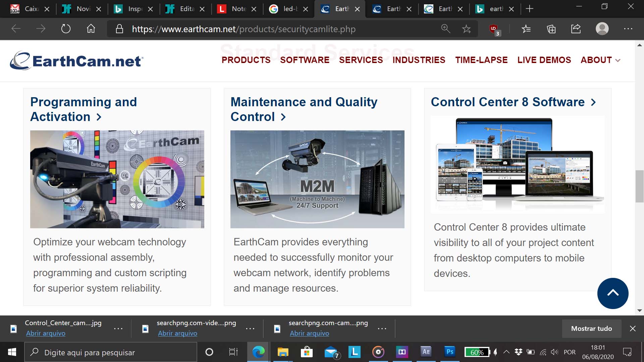This screenshot has height=362, width=644.
Task: Click the share page icon
Action: (x=576, y=29)
